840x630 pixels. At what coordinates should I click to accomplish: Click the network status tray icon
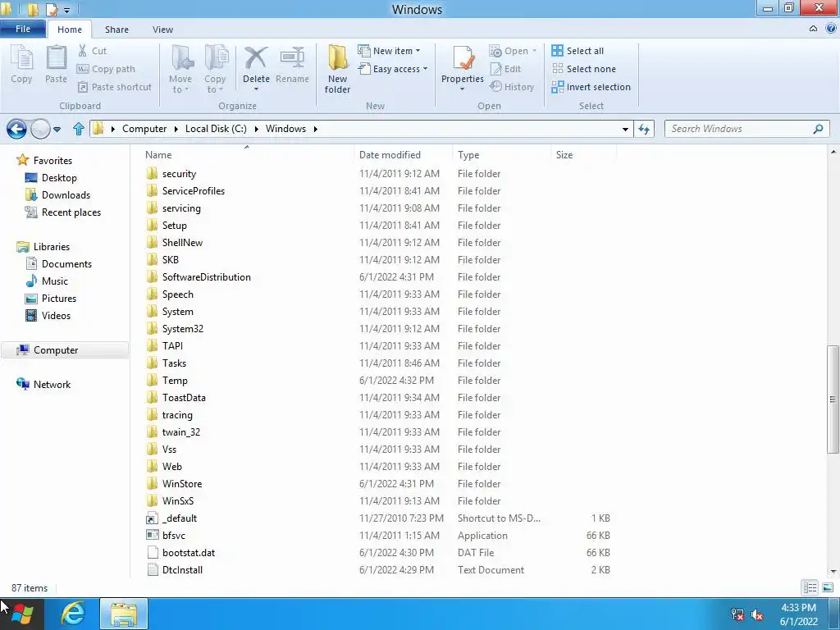(737, 614)
